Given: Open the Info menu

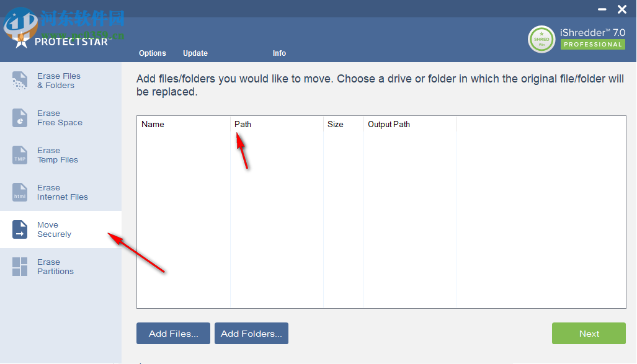Looking at the screenshot, I should [279, 53].
